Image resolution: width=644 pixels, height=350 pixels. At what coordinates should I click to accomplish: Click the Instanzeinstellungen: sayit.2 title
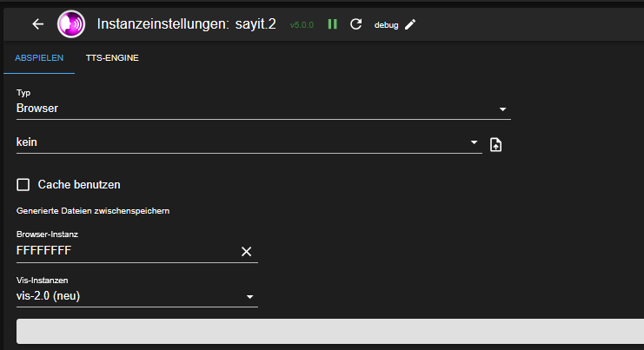click(x=186, y=24)
